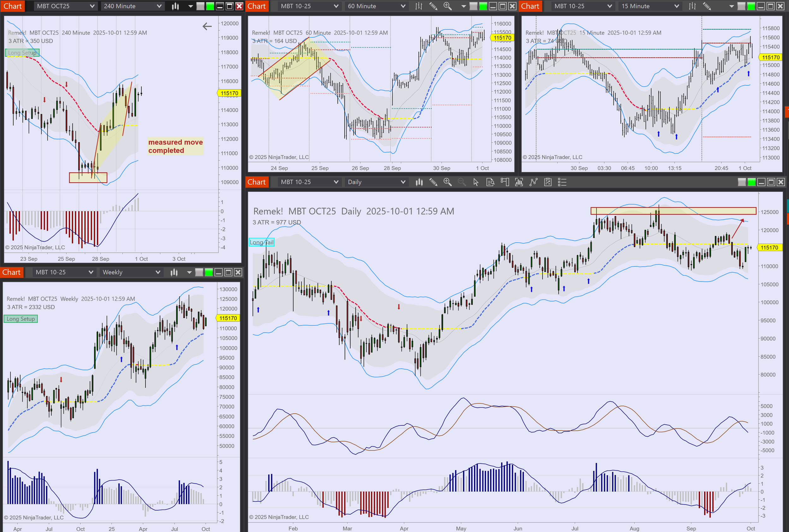The width and height of the screenshot is (789, 532).
Task: Click the Long Tail label on Daily chart
Action: 261,242
